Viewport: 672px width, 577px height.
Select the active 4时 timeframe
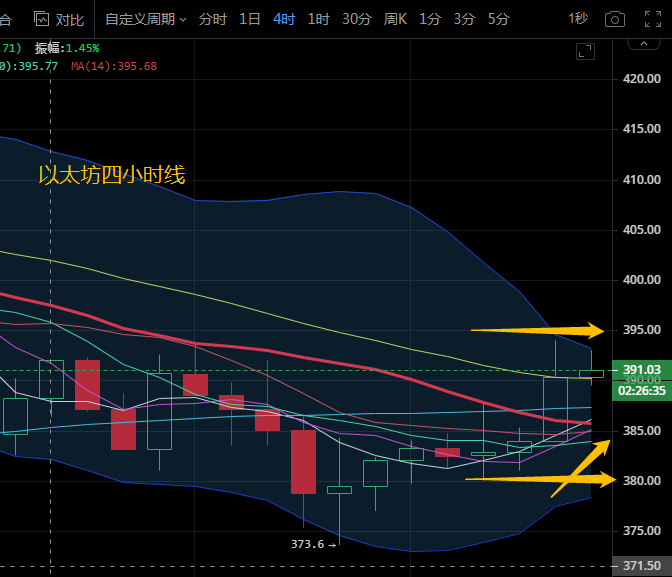click(x=284, y=19)
